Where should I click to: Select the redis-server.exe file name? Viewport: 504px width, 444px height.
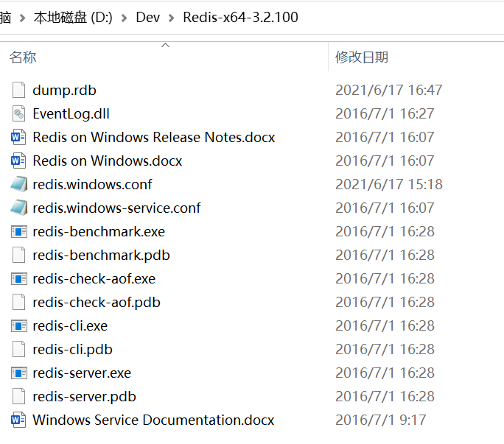[82, 373]
